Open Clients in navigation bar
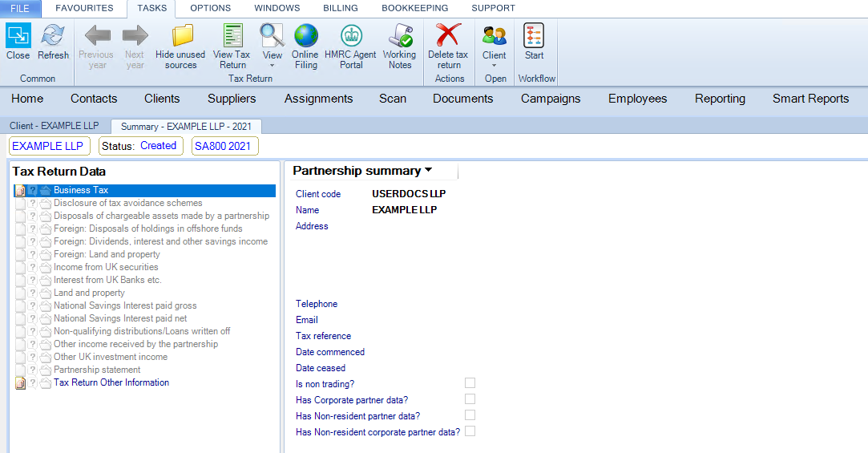868x453 pixels. (162, 99)
